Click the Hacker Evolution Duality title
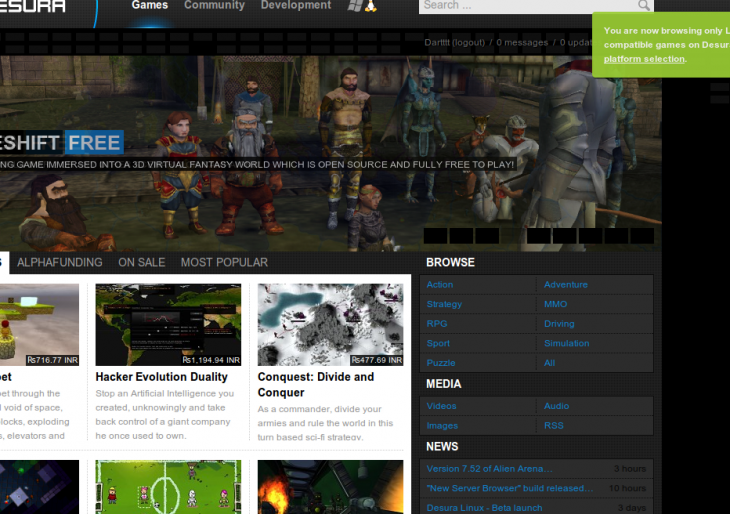The width and height of the screenshot is (730, 514). coord(162,377)
